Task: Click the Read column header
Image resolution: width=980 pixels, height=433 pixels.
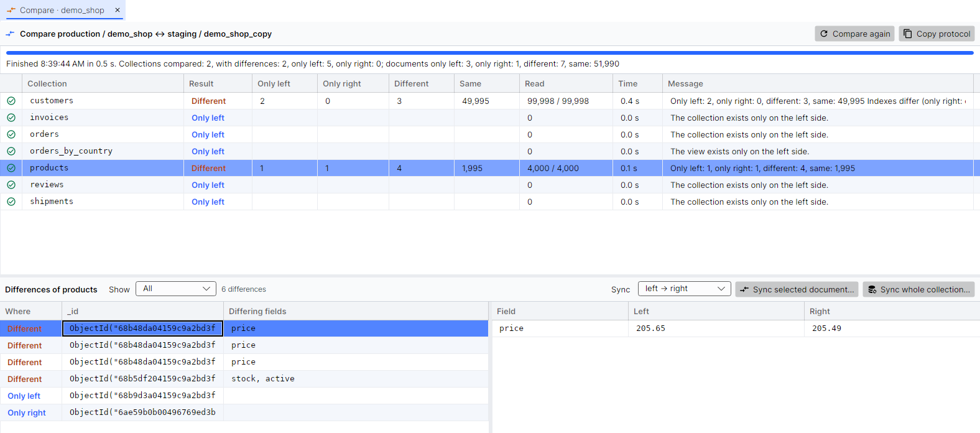Action: coord(566,83)
